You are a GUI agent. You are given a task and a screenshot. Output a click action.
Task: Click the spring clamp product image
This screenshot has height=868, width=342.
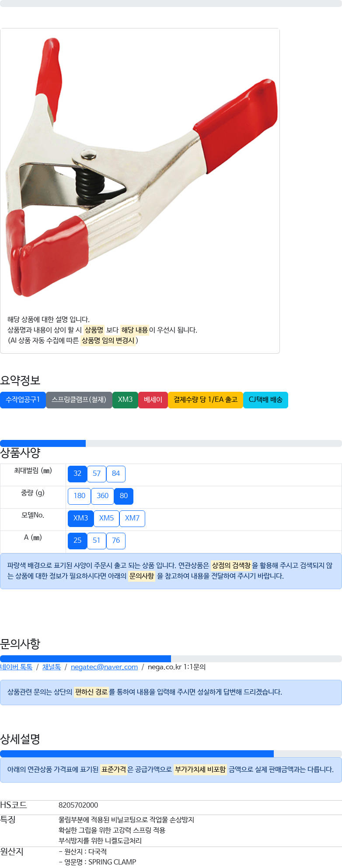tap(140, 167)
